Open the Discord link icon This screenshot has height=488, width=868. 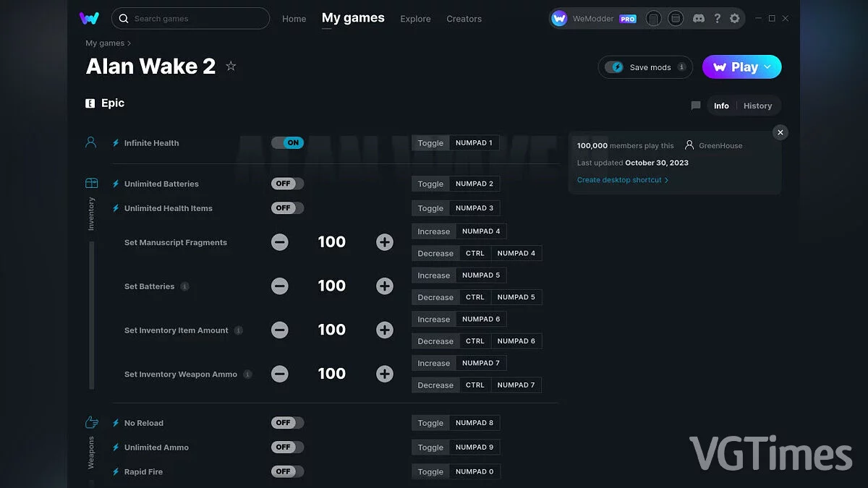[x=697, y=19]
